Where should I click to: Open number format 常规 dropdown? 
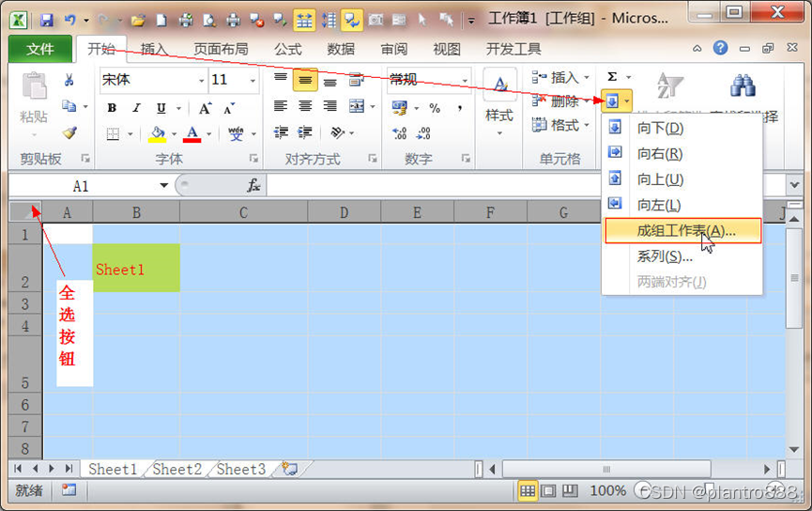[x=465, y=81]
